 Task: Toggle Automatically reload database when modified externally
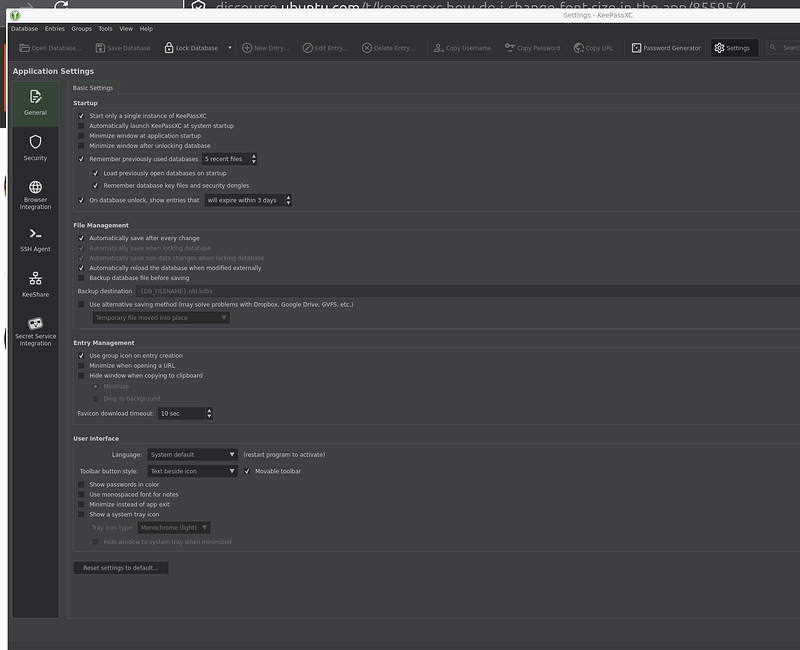(x=81, y=268)
